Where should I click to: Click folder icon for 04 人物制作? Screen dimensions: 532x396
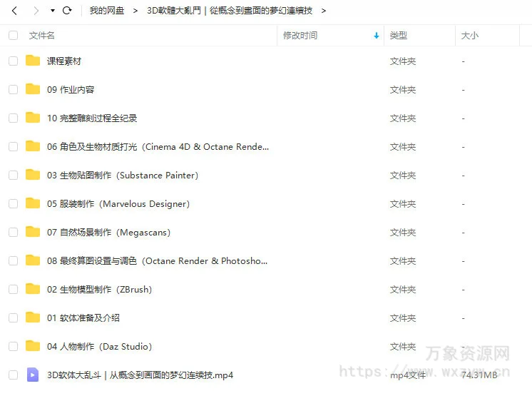pyautogui.click(x=33, y=346)
